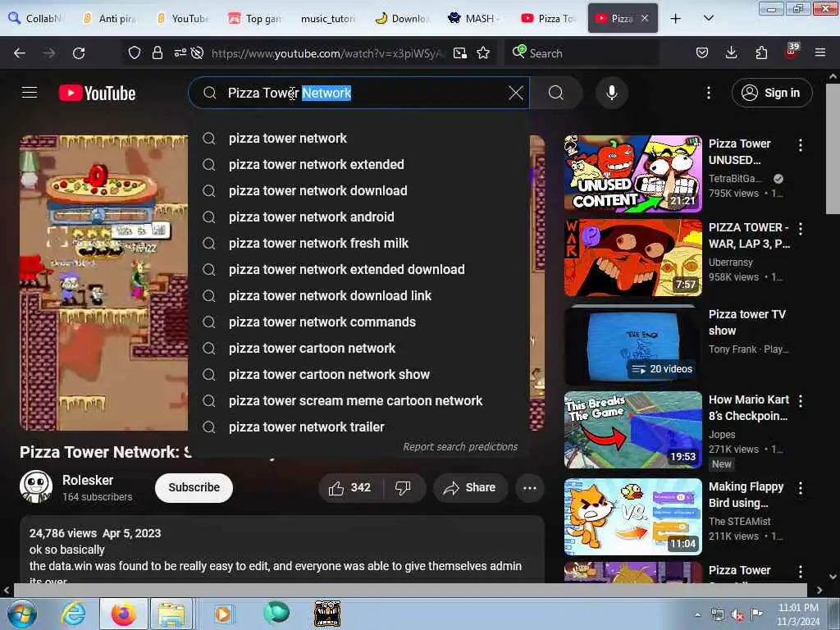Click the Subscribe button
Image resolution: width=840 pixels, height=630 pixels.
[x=194, y=487]
